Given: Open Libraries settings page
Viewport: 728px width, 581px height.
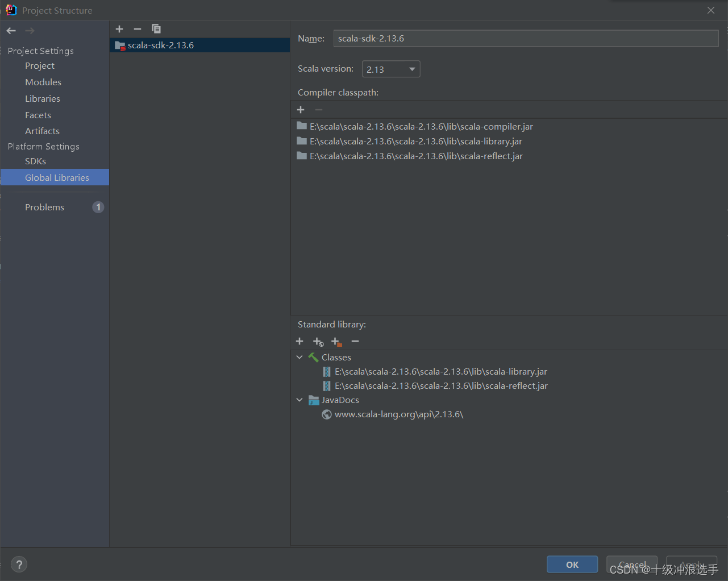Looking at the screenshot, I should tap(43, 99).
